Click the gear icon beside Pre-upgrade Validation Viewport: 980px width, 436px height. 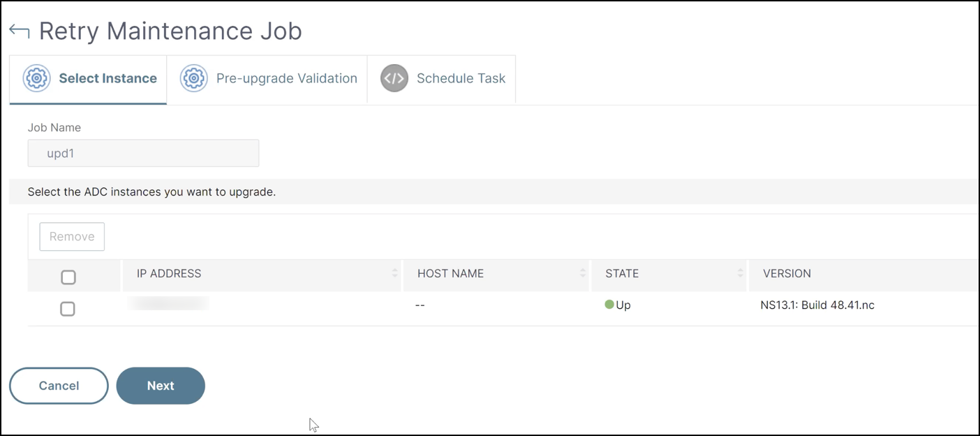coord(193,78)
